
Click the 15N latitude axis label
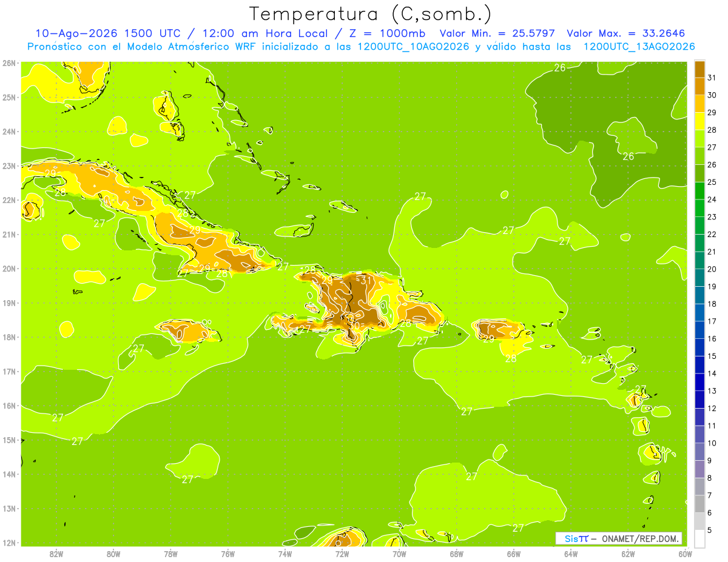coord(9,440)
